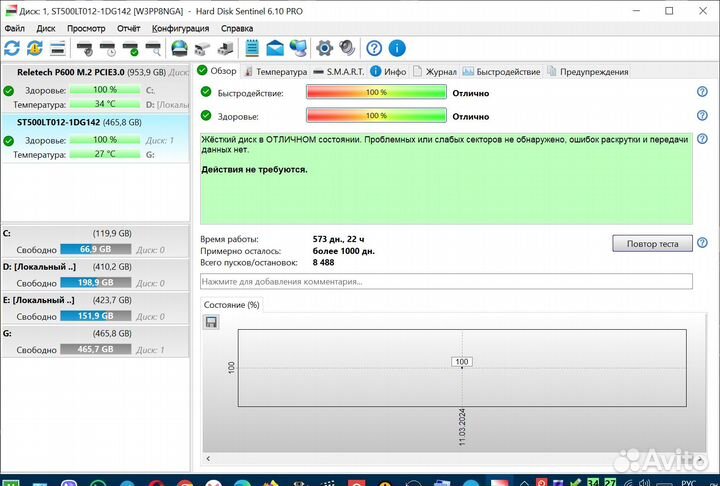720x486 pixels.
Task: Click the comment input field
Action: [446, 282]
